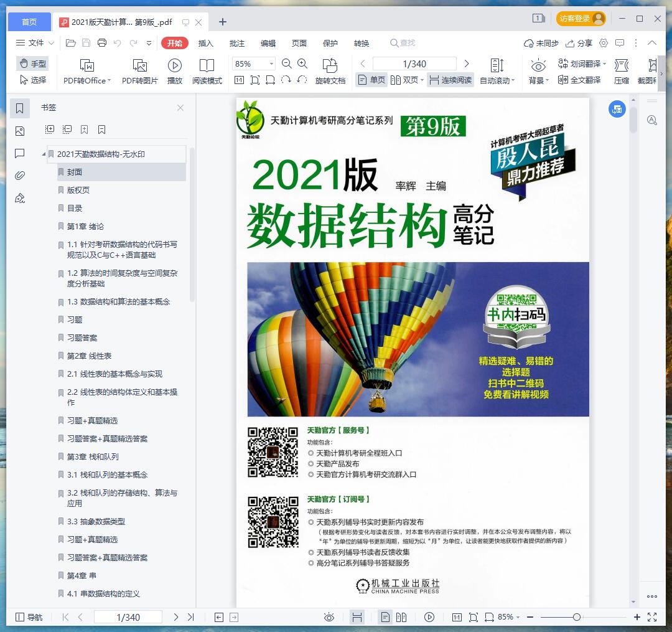Toggle 导航 navigation pane in status bar
Screen dimensions: 672x632
(29, 617)
